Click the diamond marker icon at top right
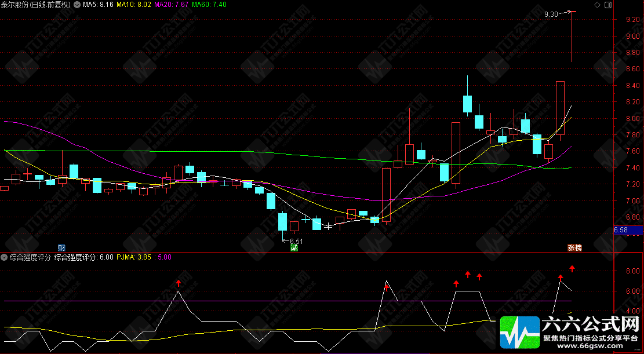 pyautogui.click(x=597, y=5)
